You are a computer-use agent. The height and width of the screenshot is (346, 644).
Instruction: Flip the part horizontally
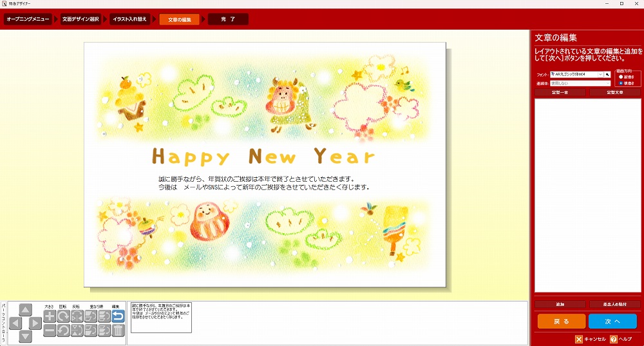(x=77, y=316)
